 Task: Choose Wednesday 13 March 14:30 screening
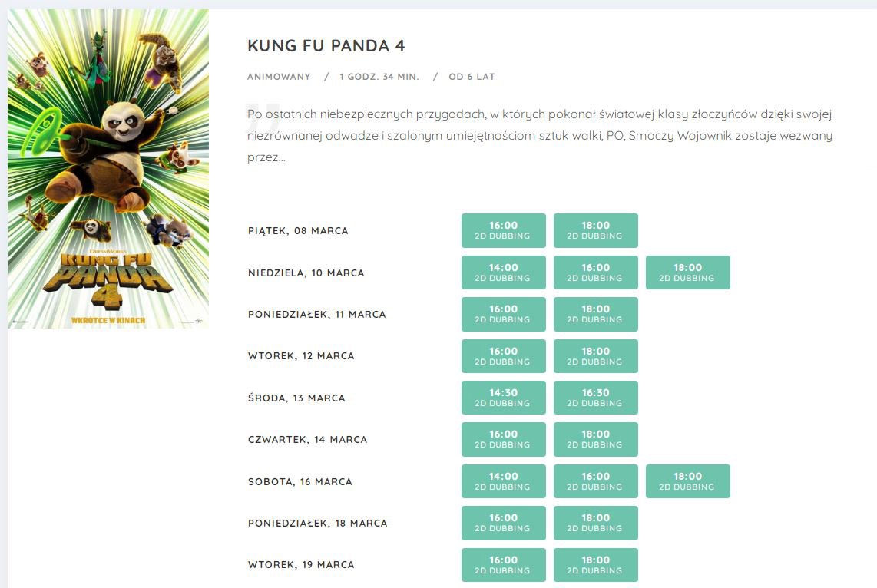pos(503,398)
